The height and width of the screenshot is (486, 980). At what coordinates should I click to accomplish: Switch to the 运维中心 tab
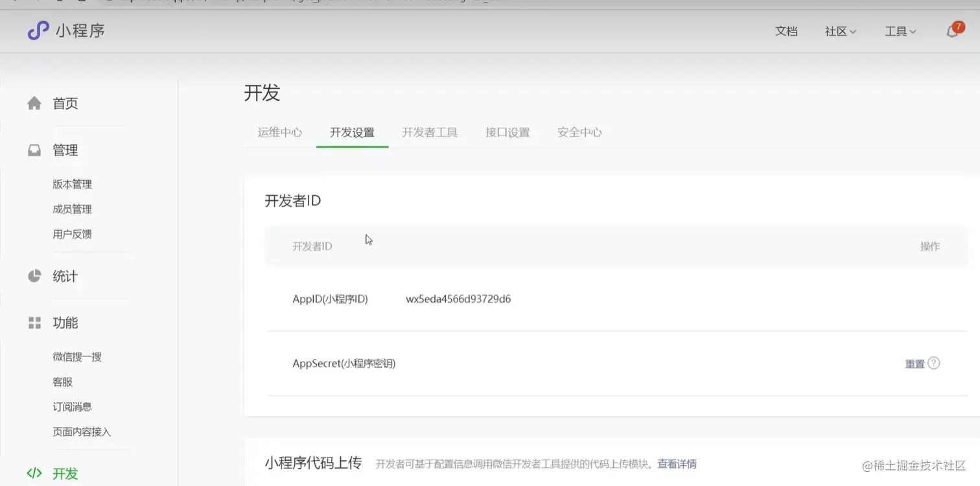tap(280, 132)
